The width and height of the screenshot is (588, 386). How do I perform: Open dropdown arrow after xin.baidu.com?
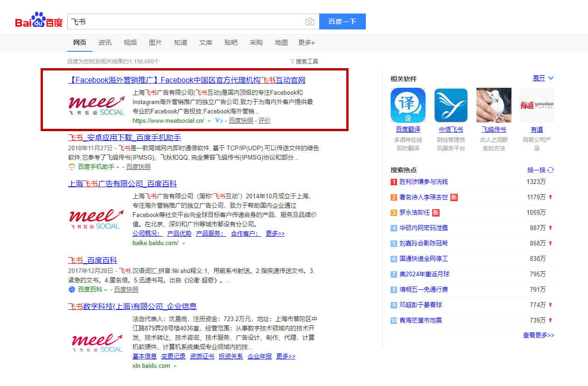coord(175,366)
